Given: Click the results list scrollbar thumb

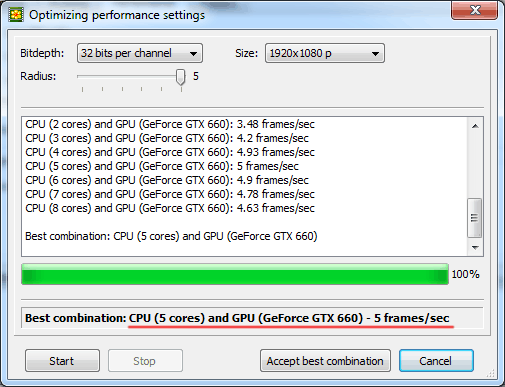Looking at the screenshot, I should tap(475, 218).
